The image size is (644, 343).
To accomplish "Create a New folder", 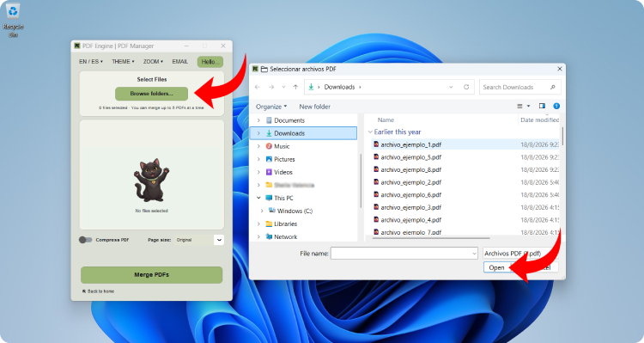I will click(x=314, y=107).
